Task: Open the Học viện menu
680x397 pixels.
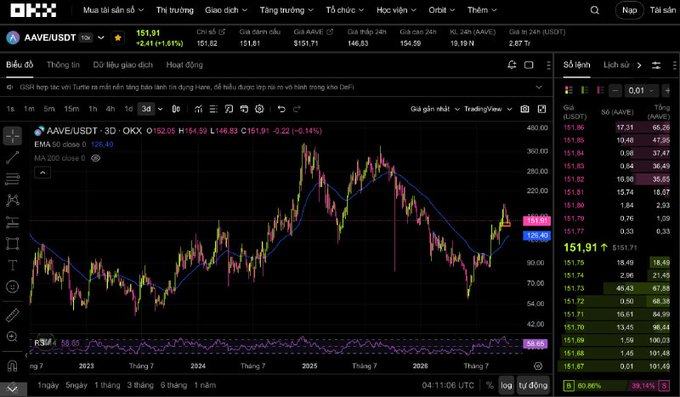Action: 396,10
